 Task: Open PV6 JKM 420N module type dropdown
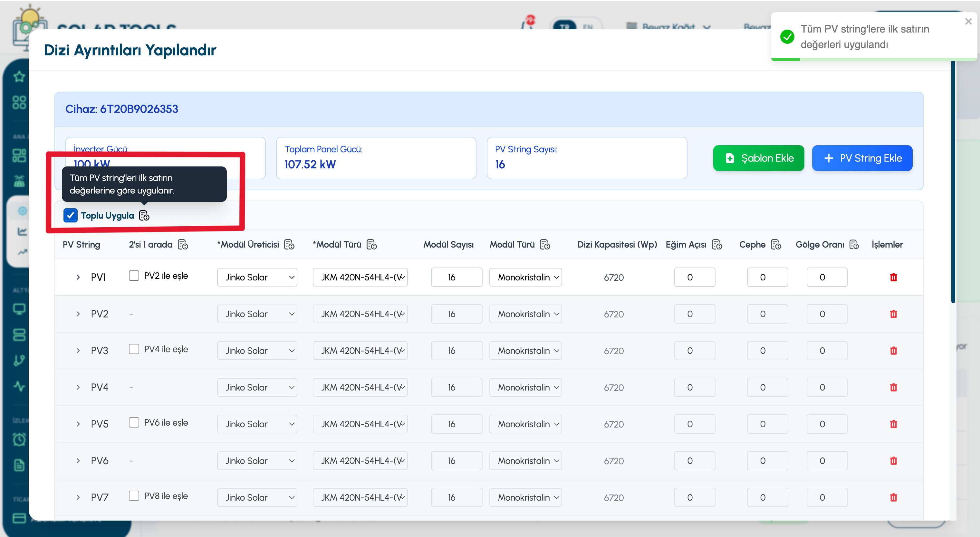360,461
